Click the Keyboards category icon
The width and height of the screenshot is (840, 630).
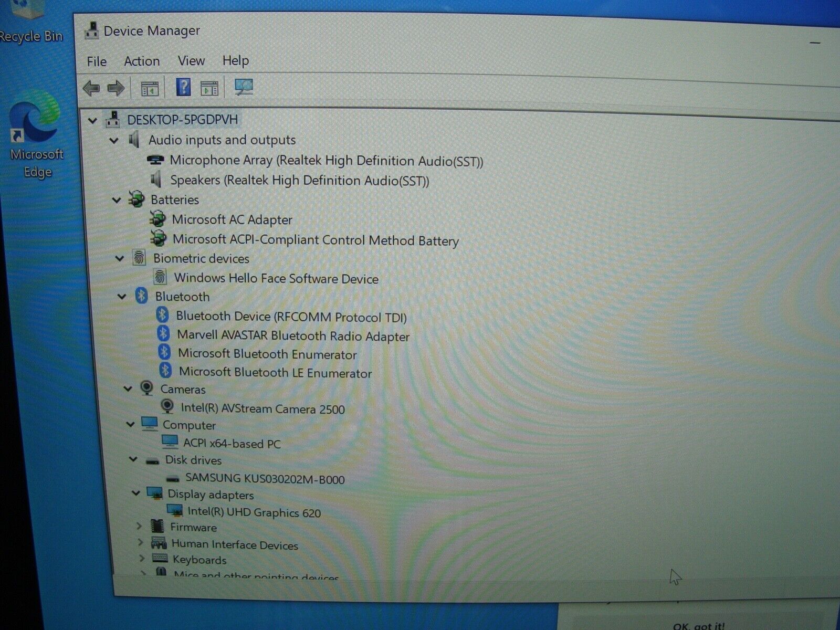point(160,559)
